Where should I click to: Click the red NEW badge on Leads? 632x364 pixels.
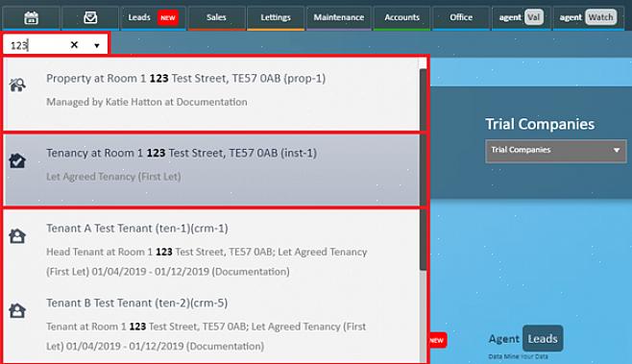tap(168, 17)
